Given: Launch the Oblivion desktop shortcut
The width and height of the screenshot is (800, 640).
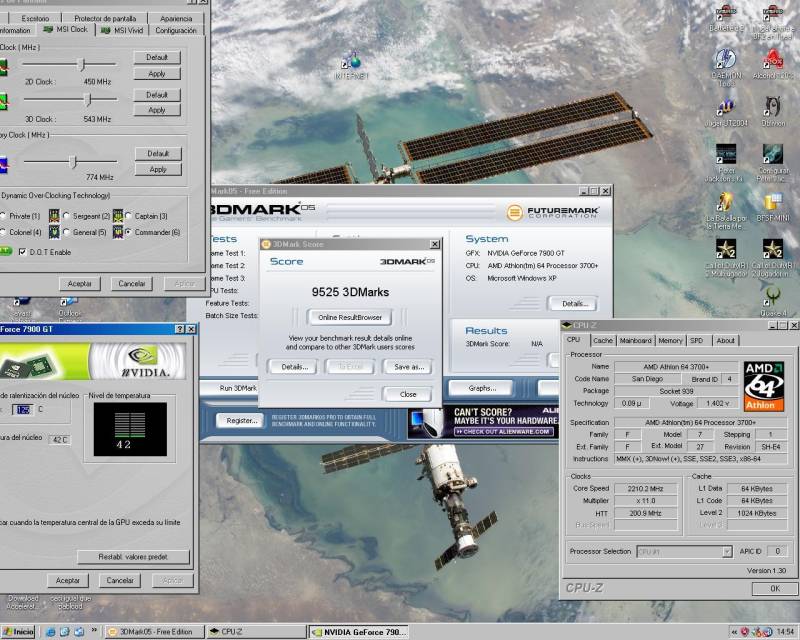Looking at the screenshot, I should pyautogui.click(x=773, y=112).
